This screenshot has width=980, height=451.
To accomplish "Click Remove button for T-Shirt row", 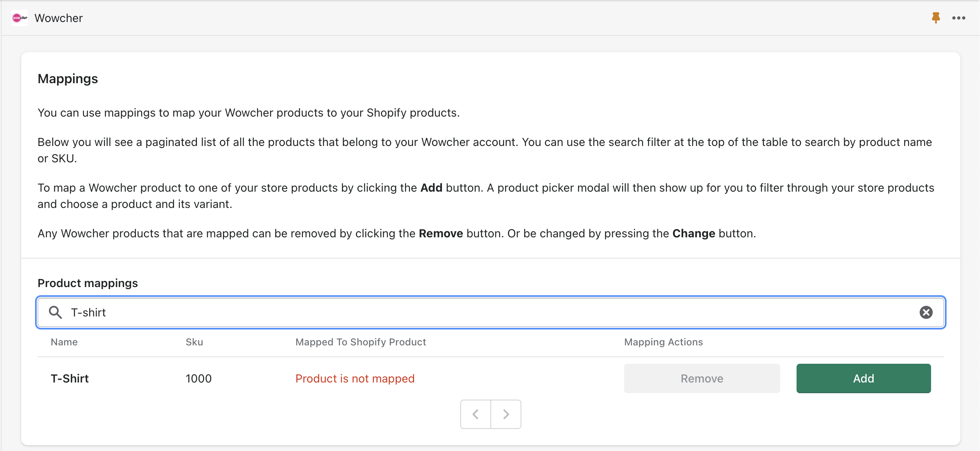I will click(x=702, y=378).
